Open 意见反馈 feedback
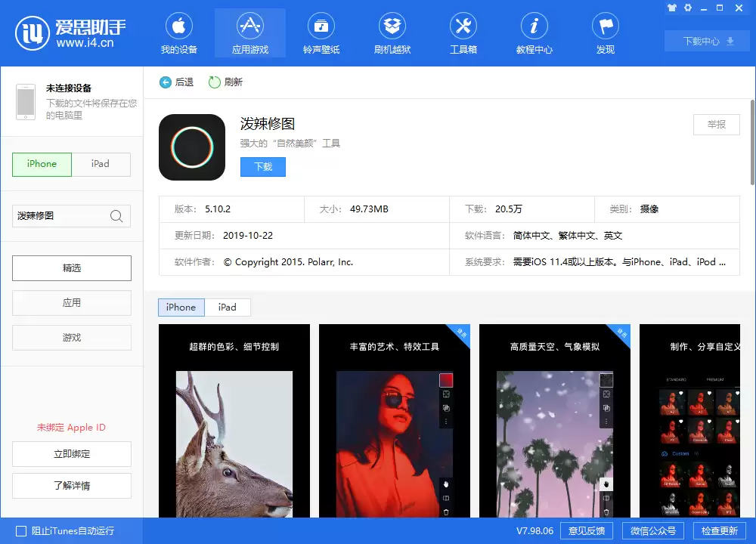756x544 pixels. tap(587, 531)
